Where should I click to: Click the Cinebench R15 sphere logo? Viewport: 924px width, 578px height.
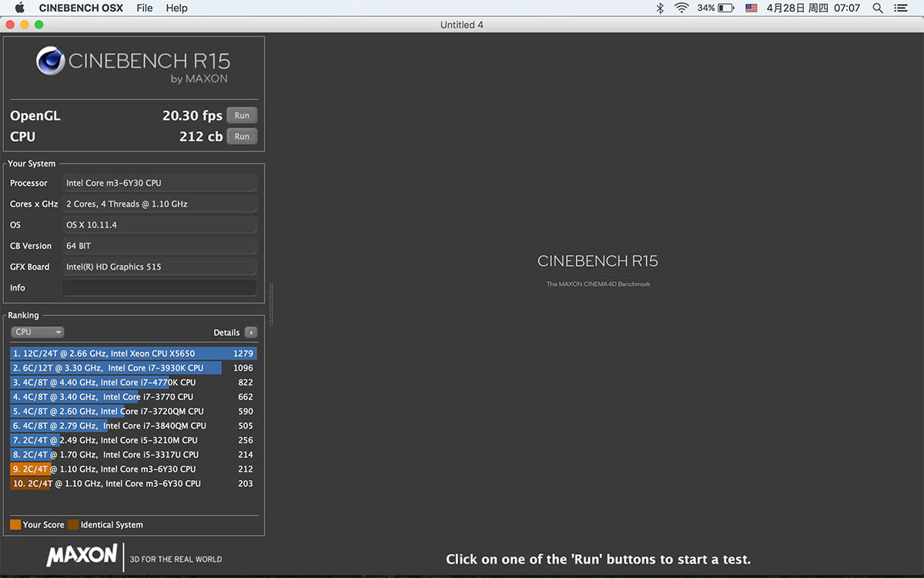50,61
